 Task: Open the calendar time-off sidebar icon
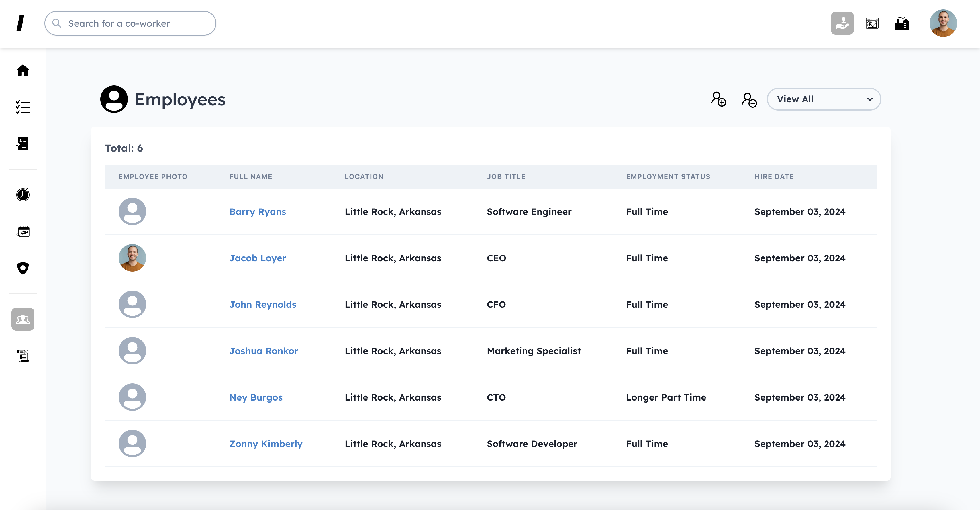point(23,232)
